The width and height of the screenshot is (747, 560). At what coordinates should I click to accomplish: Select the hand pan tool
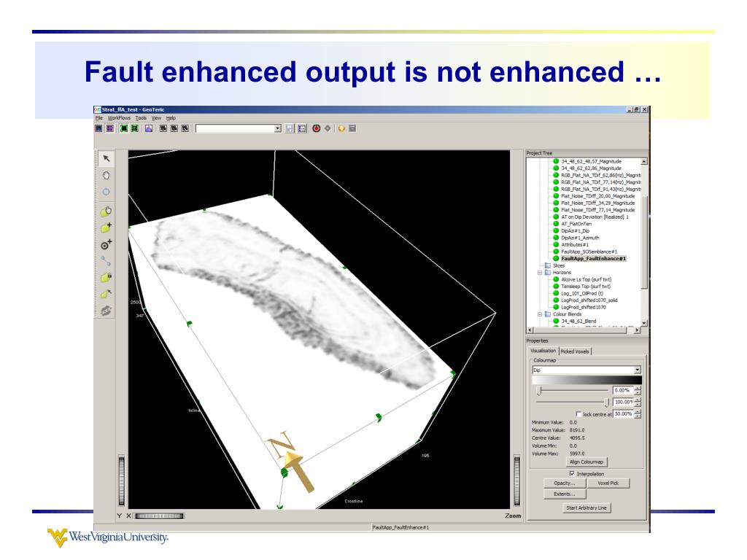107,175
